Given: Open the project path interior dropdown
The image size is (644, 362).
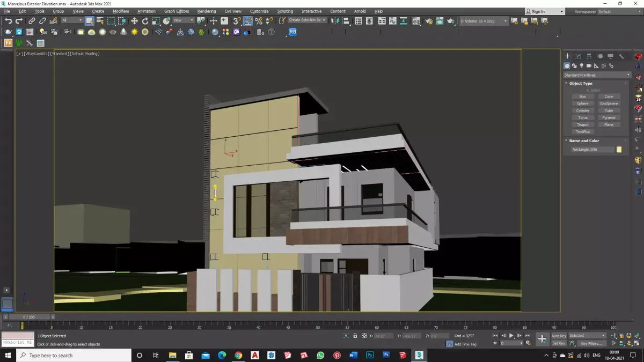Looking at the screenshot, I should pos(484,21).
